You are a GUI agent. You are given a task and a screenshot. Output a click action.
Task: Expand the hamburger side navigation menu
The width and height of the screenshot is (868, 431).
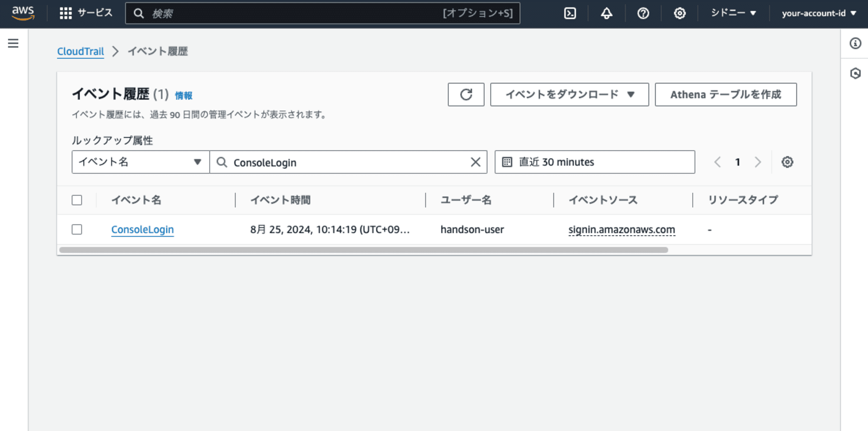(x=13, y=43)
